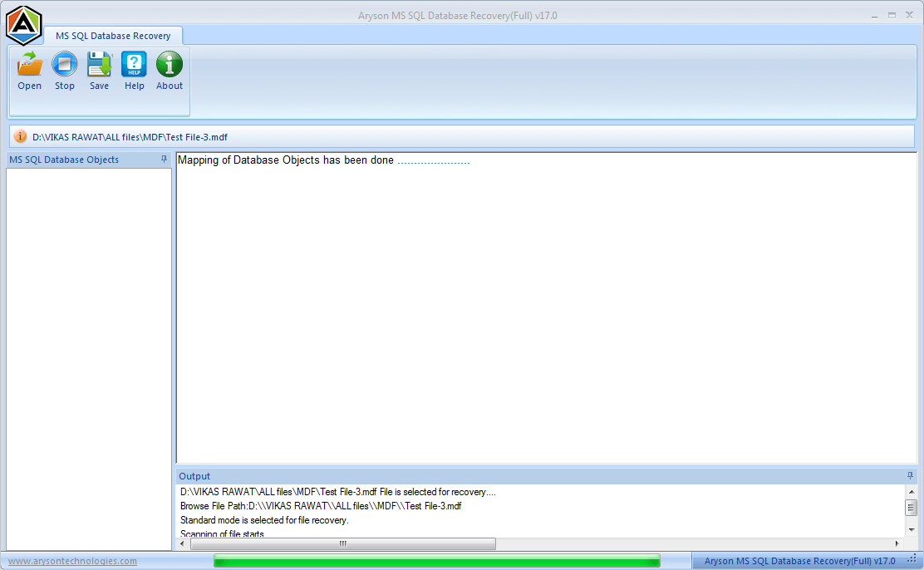The image size is (924, 570).
Task: Click 'File is selected for recovery' log line
Action: (x=338, y=492)
